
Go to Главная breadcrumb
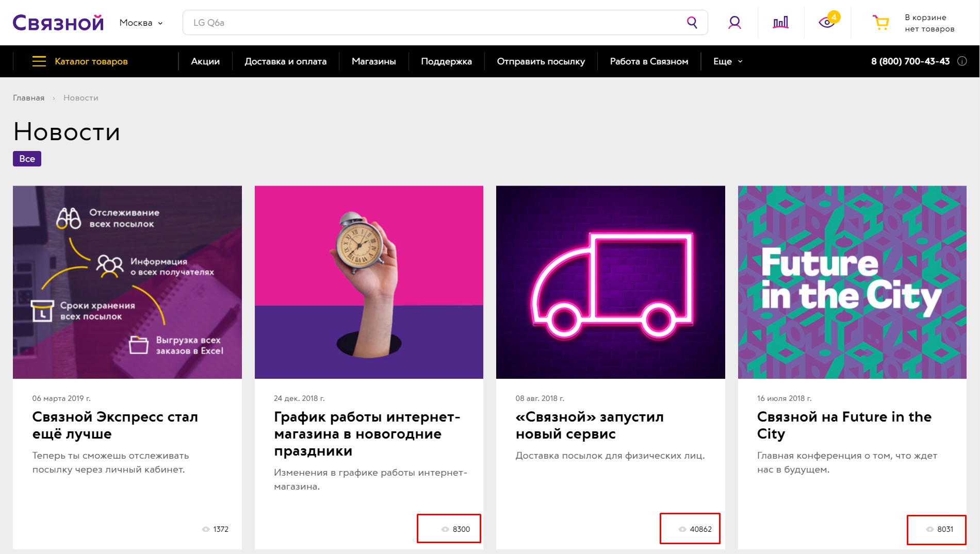pyautogui.click(x=29, y=98)
